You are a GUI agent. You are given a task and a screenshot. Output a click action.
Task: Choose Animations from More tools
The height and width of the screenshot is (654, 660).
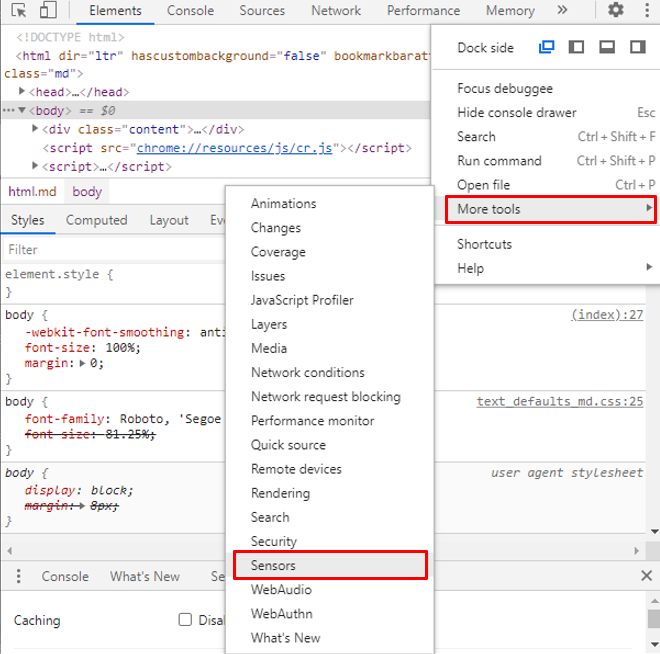330,203
